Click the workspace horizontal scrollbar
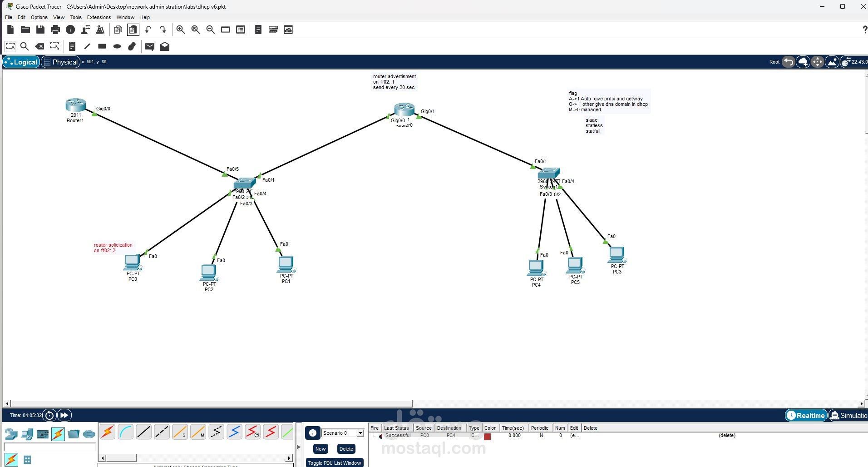868x467 pixels. point(209,403)
